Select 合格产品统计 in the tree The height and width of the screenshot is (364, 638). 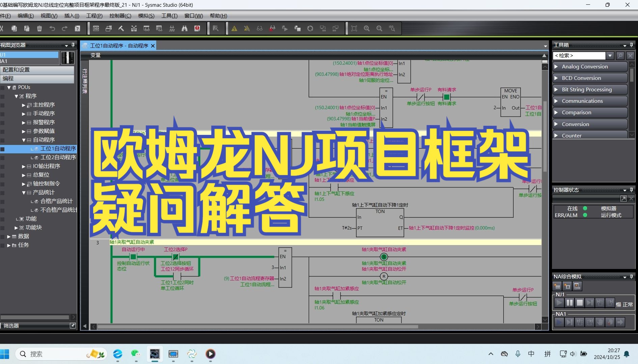[x=56, y=201]
